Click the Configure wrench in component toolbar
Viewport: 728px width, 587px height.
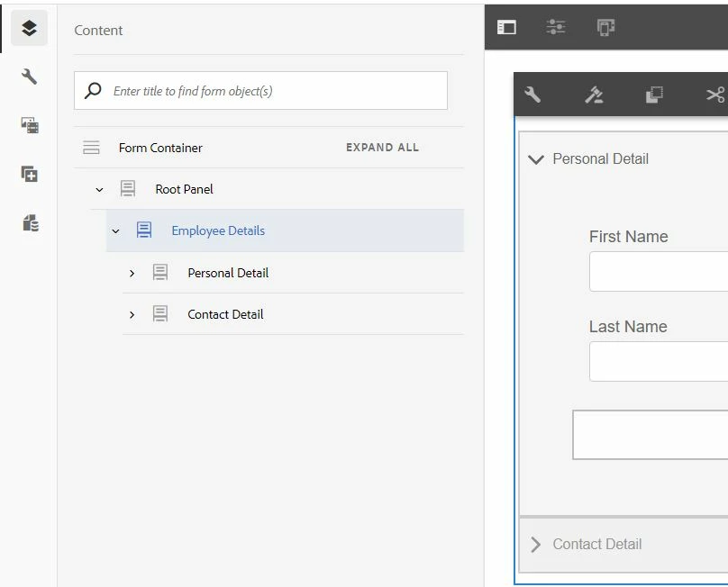tap(532, 95)
